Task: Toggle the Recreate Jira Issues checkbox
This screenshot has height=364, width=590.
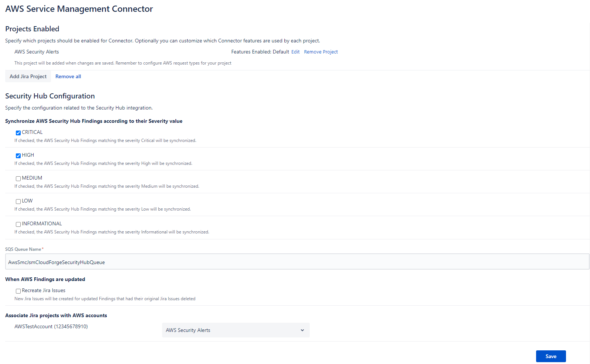Action: 18,291
